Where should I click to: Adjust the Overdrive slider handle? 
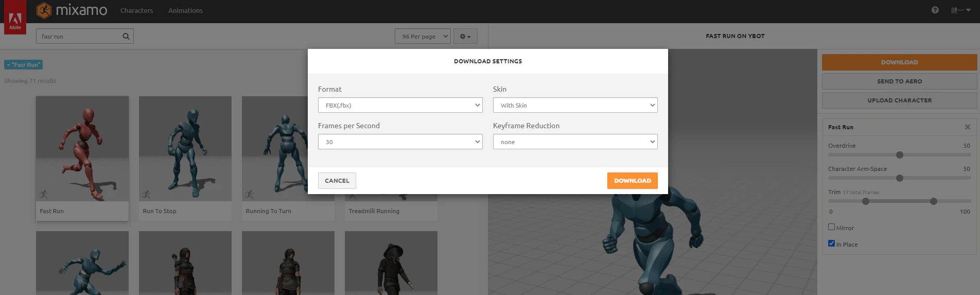(900, 155)
